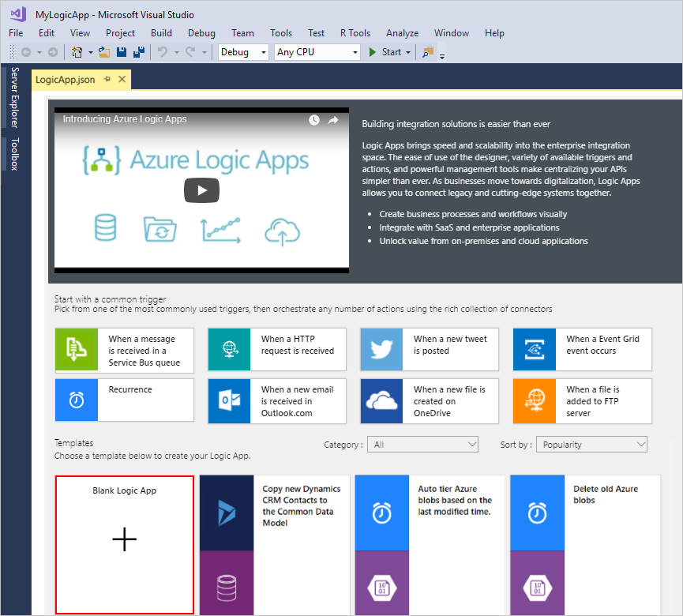Pick the Outlook.com new email trigger
This screenshot has height=616, width=683.
276,401
